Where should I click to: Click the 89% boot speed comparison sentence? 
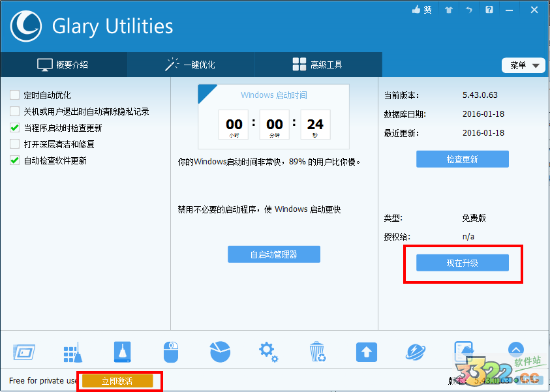tap(269, 162)
